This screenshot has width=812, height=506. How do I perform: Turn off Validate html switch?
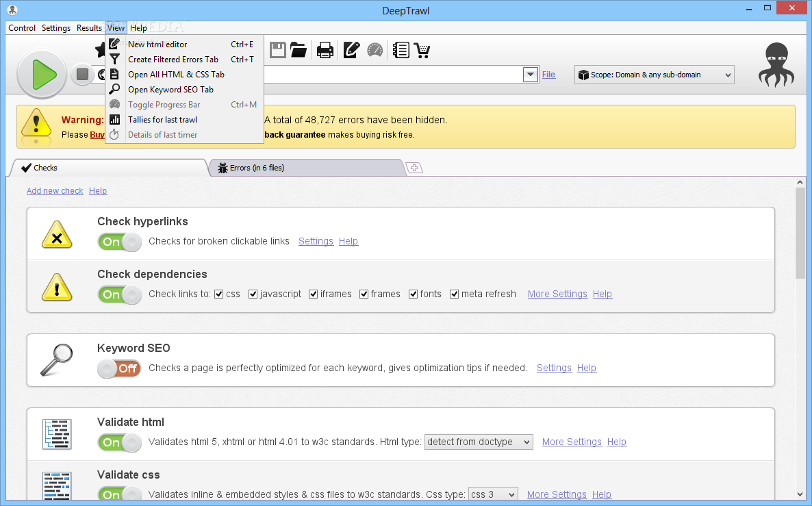point(120,443)
